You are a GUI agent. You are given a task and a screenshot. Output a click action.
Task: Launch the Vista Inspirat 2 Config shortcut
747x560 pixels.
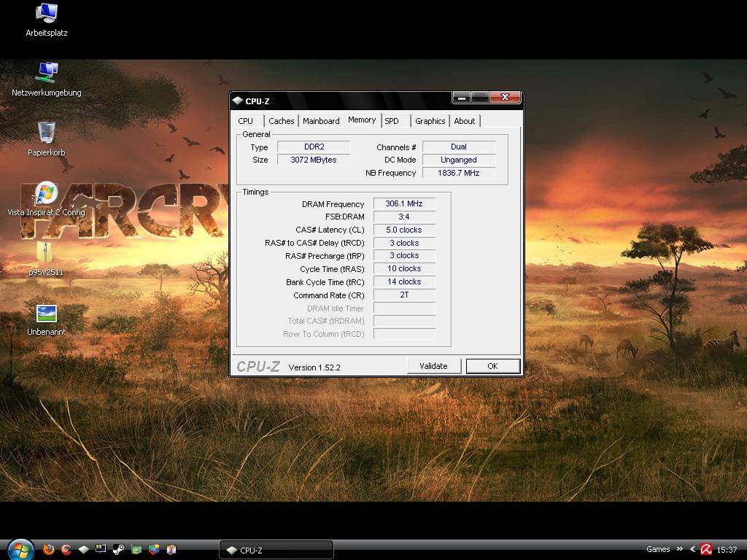(45, 193)
